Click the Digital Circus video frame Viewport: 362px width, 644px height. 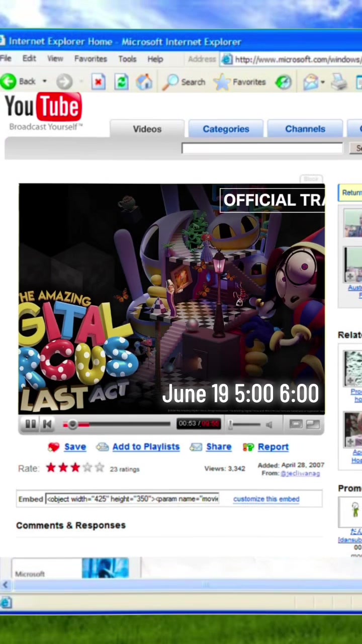pyautogui.click(x=171, y=299)
